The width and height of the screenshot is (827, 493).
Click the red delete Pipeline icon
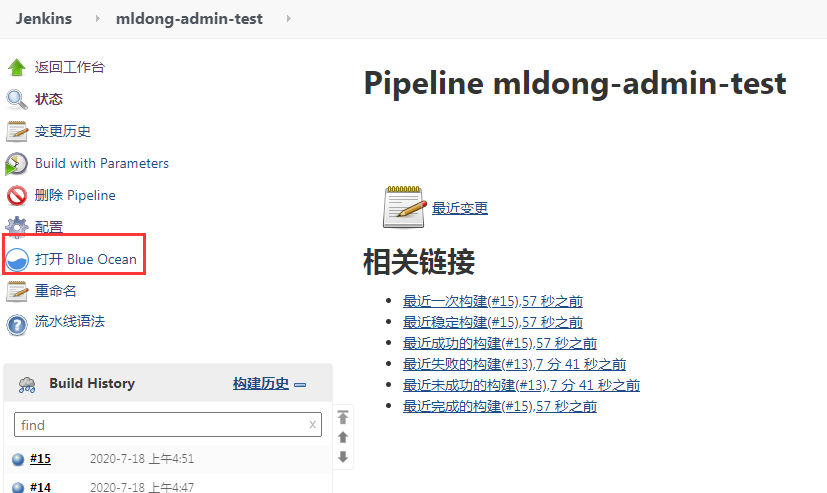coord(17,195)
